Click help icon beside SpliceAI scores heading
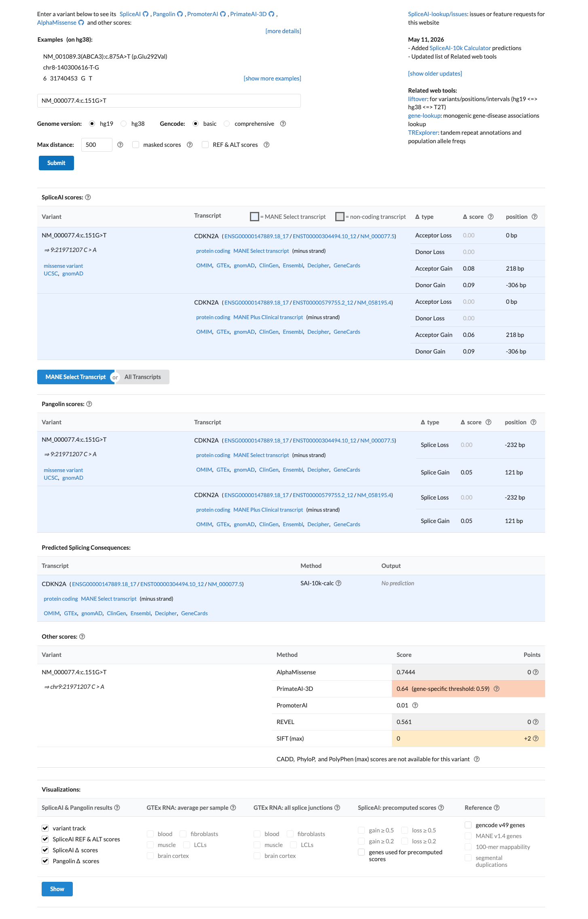The width and height of the screenshot is (588, 919). pos(88,197)
